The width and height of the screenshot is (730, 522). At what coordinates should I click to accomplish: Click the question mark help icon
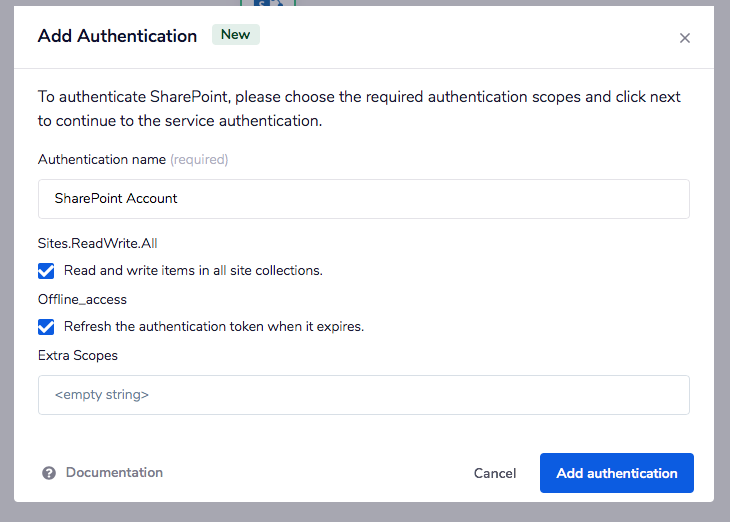(x=49, y=473)
